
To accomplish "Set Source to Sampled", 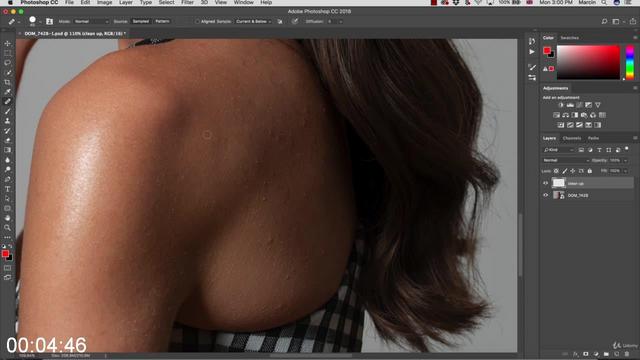I will tap(141, 21).
